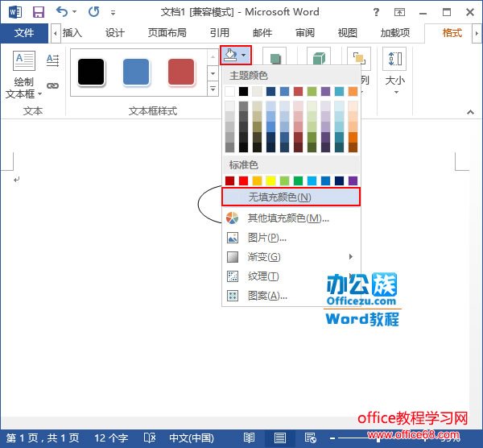Open the shape fill dropdown arrow
This screenshot has width=483, height=448.
(244, 55)
